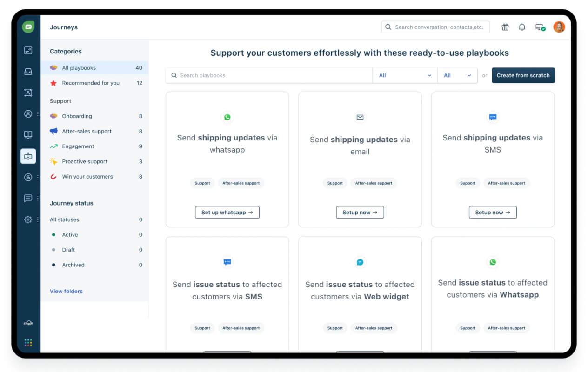The height and width of the screenshot is (372, 588).
Task: Click After-sales support tag on Web widget card
Action: tap(374, 328)
